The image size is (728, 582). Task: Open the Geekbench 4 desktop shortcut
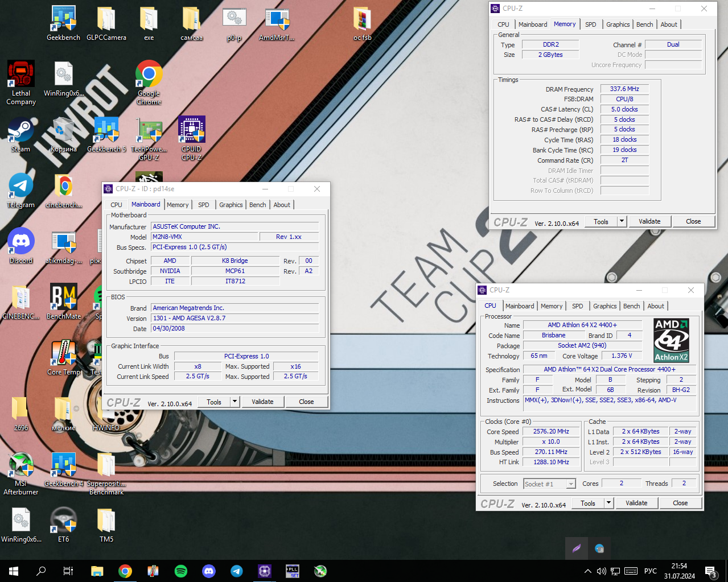pyautogui.click(x=64, y=469)
